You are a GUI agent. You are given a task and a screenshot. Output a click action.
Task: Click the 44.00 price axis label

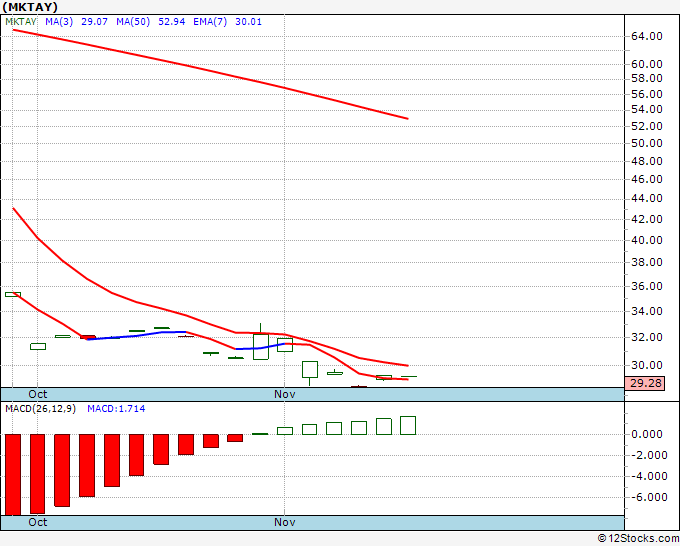(647, 199)
